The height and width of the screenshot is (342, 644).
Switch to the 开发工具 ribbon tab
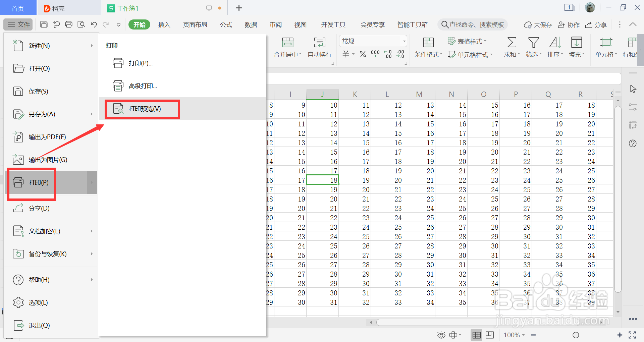click(x=333, y=25)
